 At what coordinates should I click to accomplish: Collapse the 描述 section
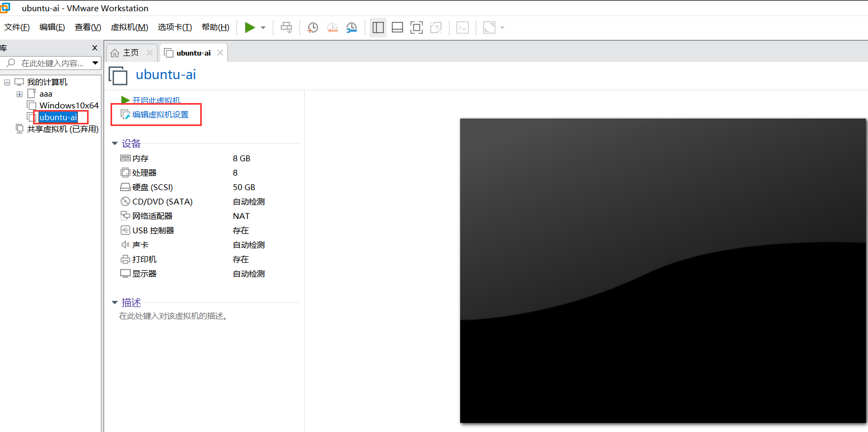(114, 303)
